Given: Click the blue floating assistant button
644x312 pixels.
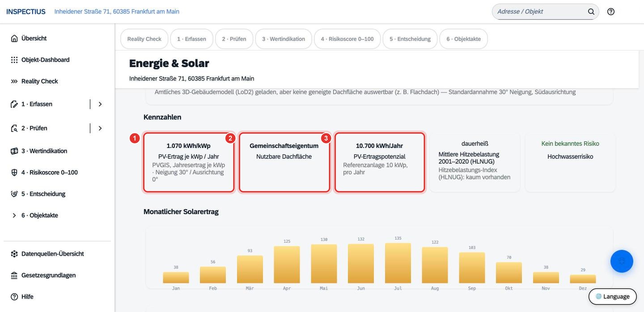Looking at the screenshot, I should coord(622,261).
